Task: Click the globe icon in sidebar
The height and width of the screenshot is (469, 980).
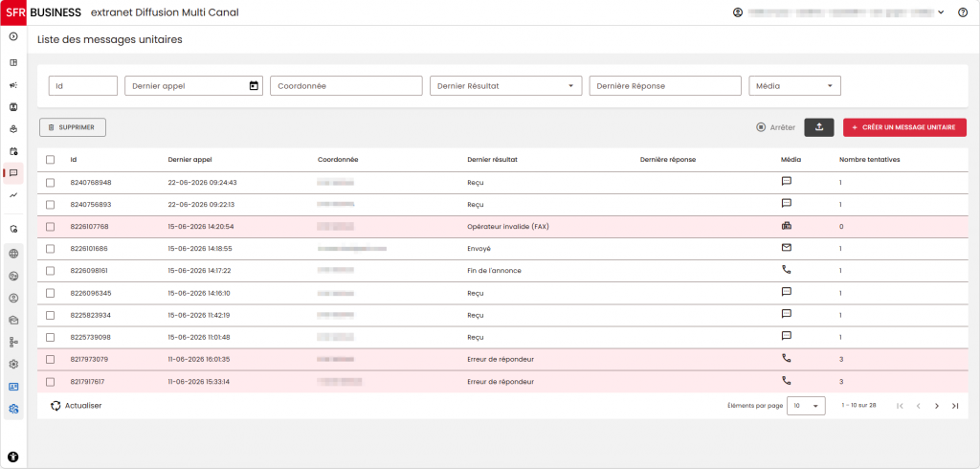Action: coord(13,254)
